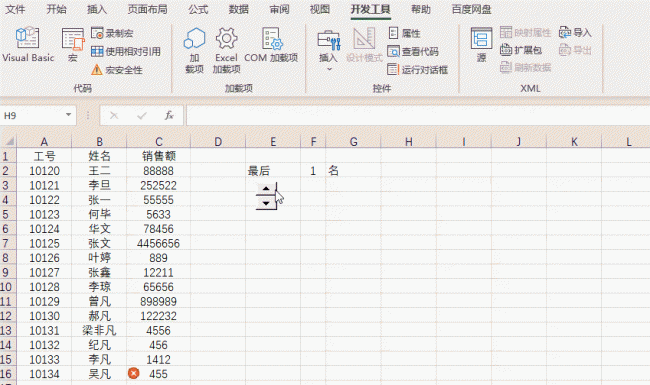Switch to the 开始 tab
This screenshot has height=385, width=650.
pos(56,9)
